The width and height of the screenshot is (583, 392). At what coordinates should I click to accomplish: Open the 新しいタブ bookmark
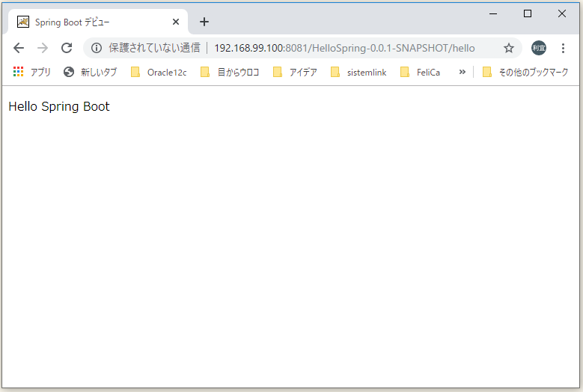[90, 72]
